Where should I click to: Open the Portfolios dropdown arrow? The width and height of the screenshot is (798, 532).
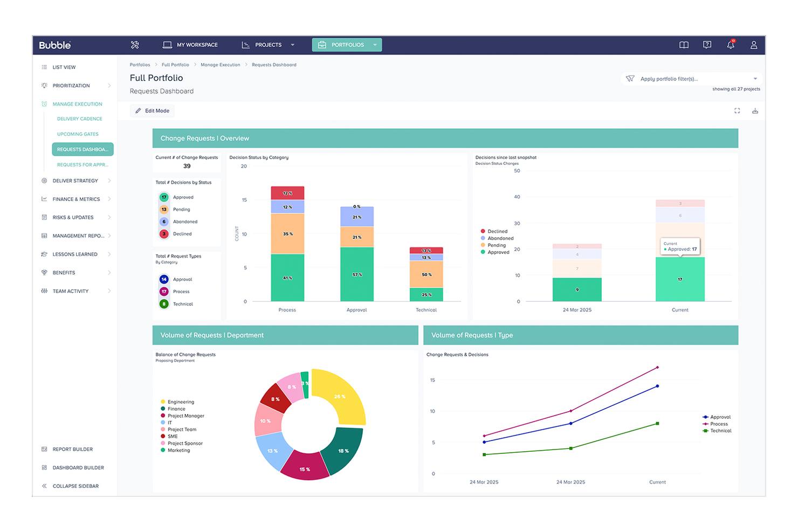click(375, 45)
